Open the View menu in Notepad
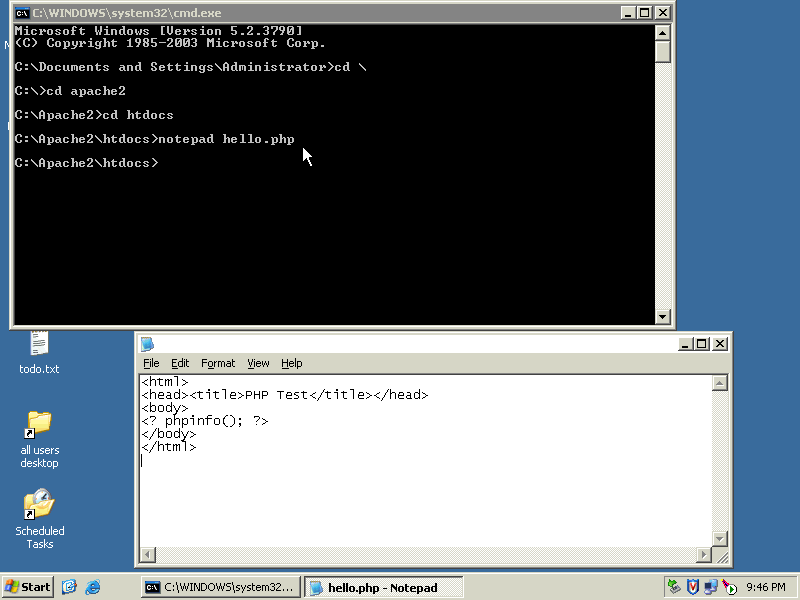The height and width of the screenshot is (600, 800). (x=258, y=363)
